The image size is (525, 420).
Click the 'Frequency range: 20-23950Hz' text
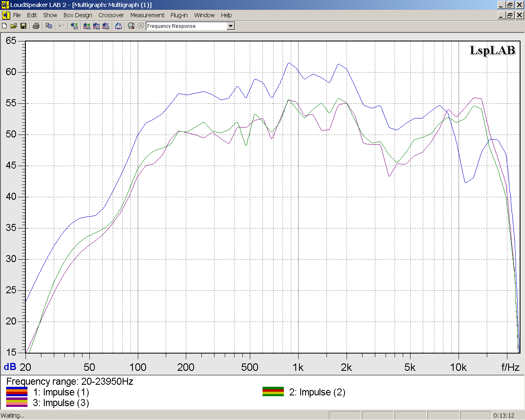[70, 381]
